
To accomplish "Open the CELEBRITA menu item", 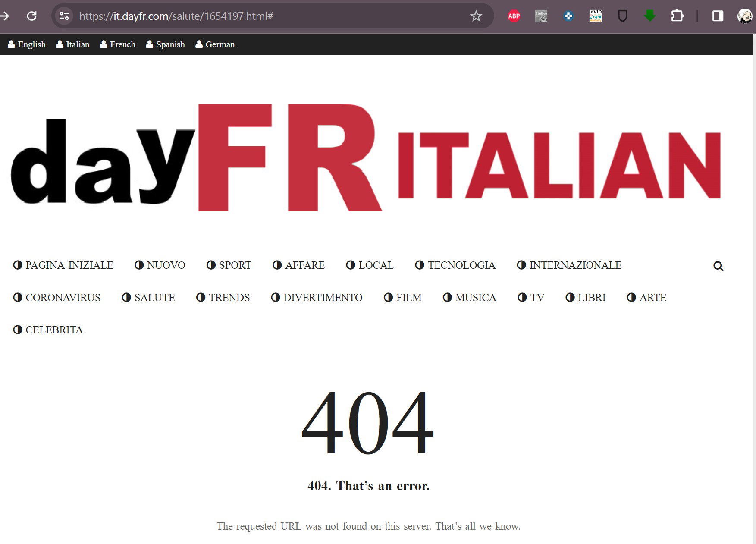I will click(x=48, y=330).
